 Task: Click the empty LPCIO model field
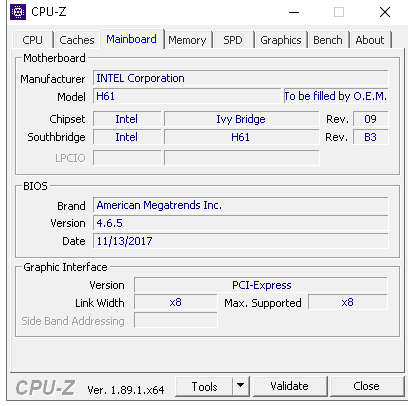tap(241, 158)
